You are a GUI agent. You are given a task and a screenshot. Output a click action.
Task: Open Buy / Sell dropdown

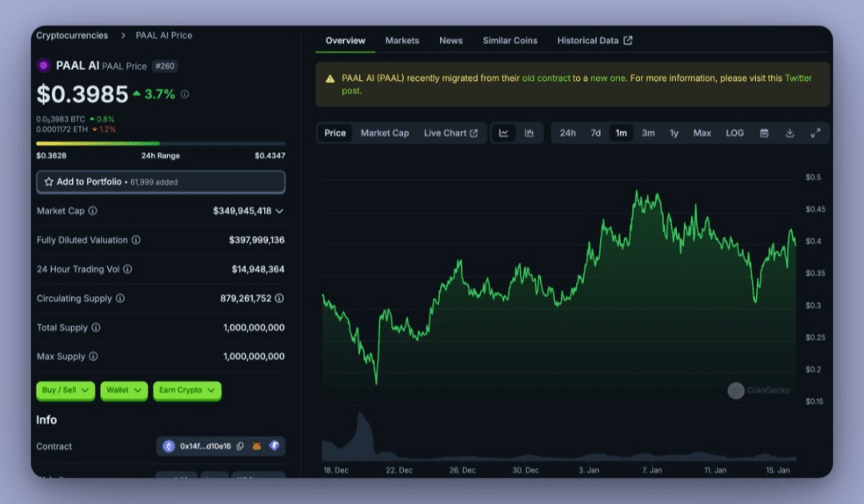point(65,390)
